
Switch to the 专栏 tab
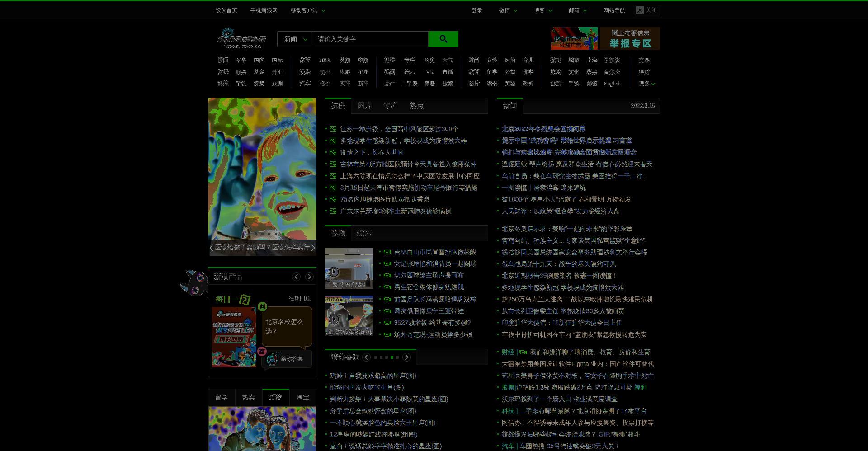(390, 106)
